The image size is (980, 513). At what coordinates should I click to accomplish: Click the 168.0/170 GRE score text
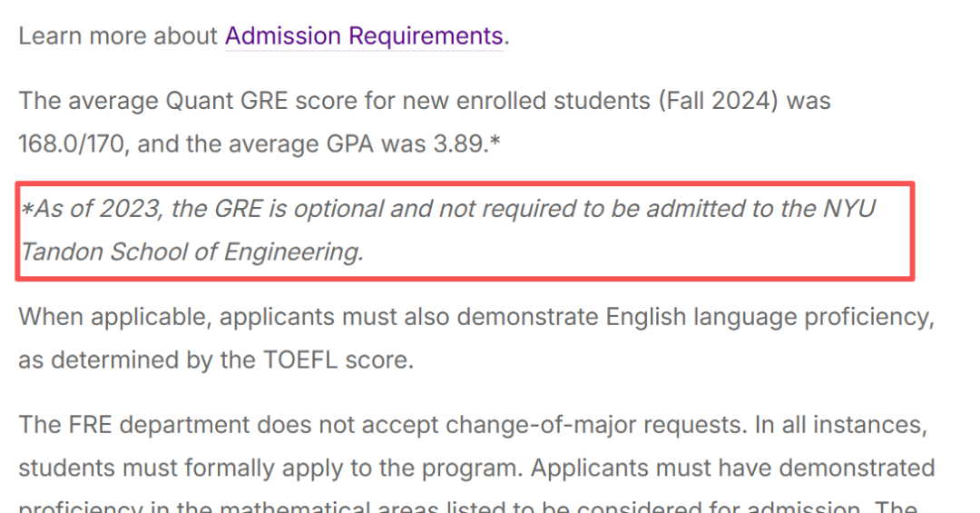(71, 143)
